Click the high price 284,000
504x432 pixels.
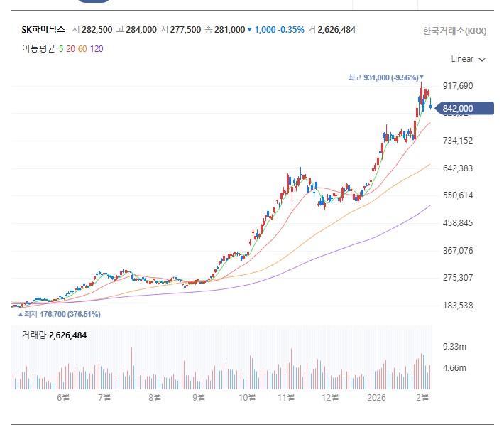tap(141, 30)
